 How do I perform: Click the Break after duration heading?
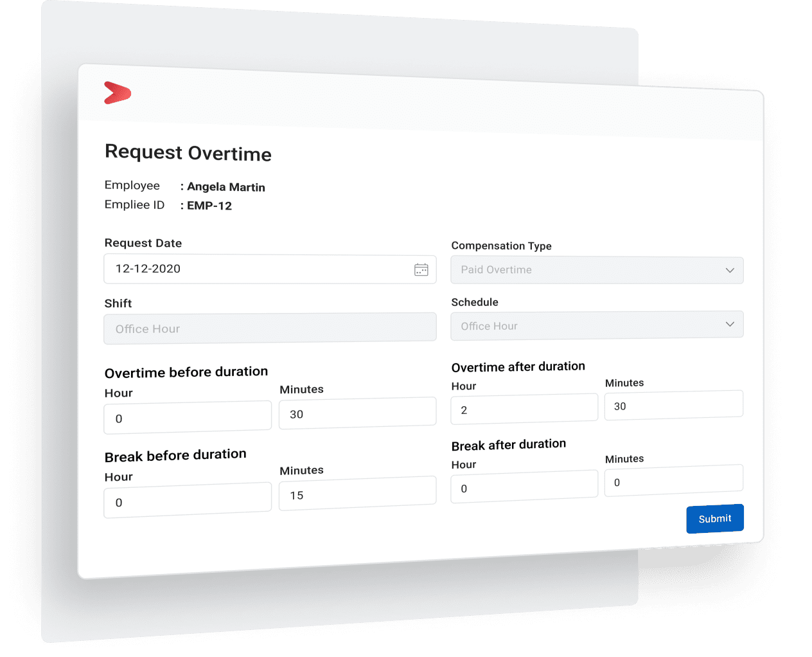(509, 445)
